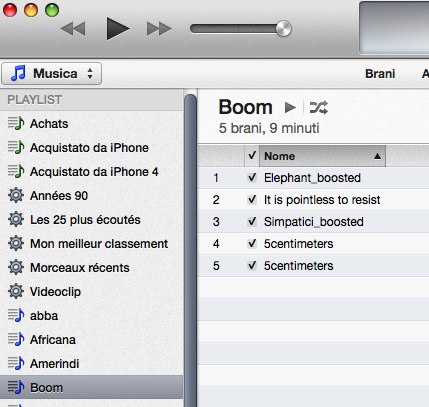Click the volume slider knob
429x407 pixels.
click(x=284, y=28)
